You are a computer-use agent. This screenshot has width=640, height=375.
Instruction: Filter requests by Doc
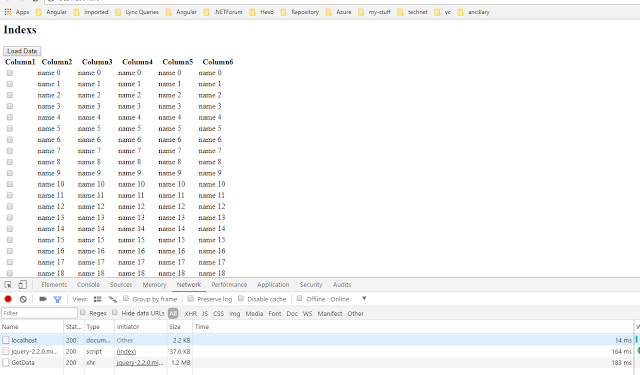pyautogui.click(x=292, y=314)
